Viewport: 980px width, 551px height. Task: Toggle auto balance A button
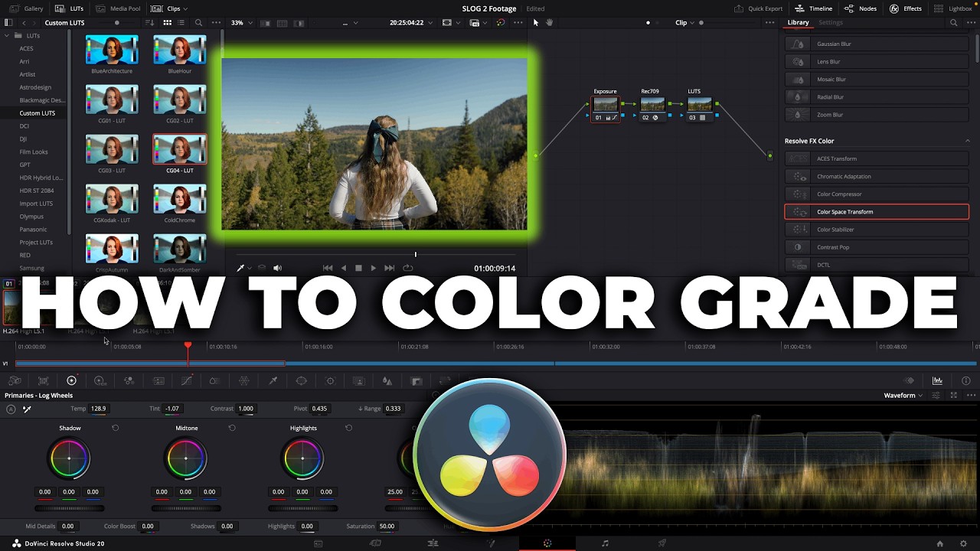11,409
